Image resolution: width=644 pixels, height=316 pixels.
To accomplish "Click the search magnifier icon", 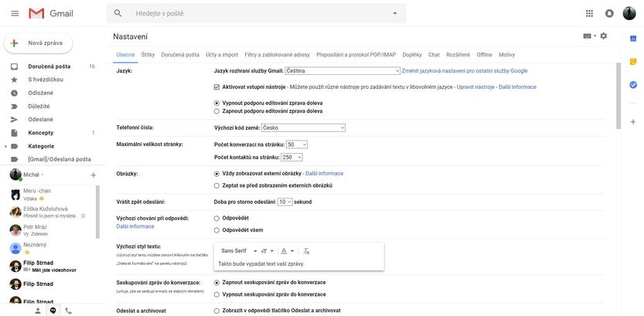I will click(118, 14).
